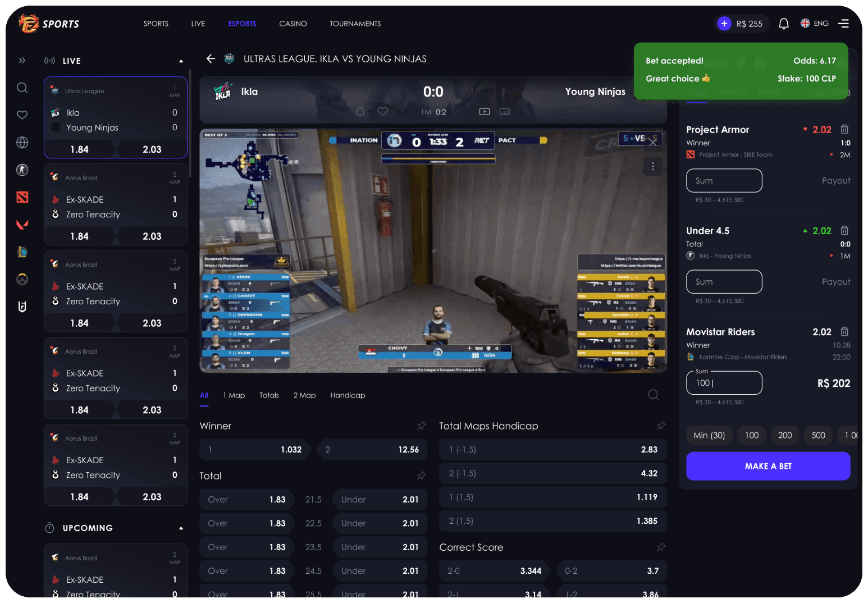Remove Under 4.5 bet with trash icon

844,231
